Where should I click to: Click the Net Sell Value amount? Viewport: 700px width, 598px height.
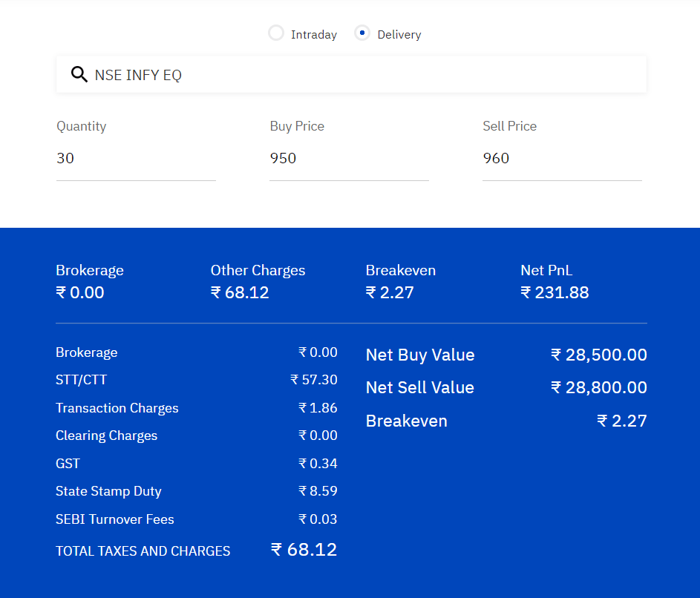click(599, 387)
